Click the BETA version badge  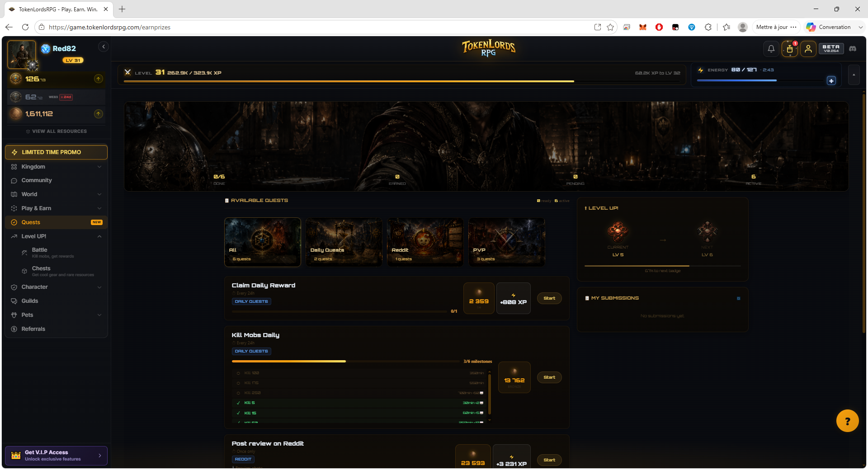(831, 48)
